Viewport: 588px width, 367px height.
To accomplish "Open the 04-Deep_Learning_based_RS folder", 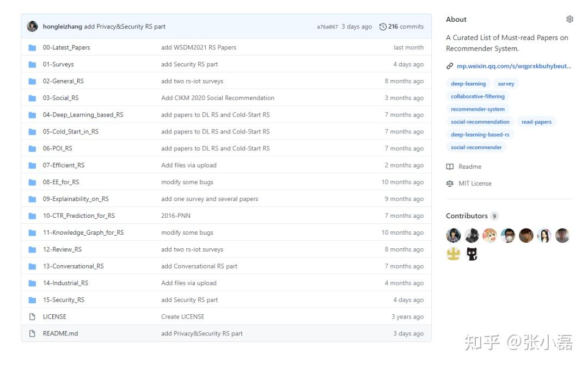I will (83, 115).
